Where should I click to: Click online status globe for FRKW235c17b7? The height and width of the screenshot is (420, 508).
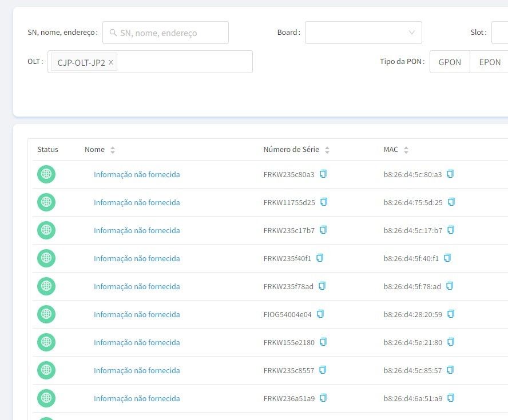(46, 230)
